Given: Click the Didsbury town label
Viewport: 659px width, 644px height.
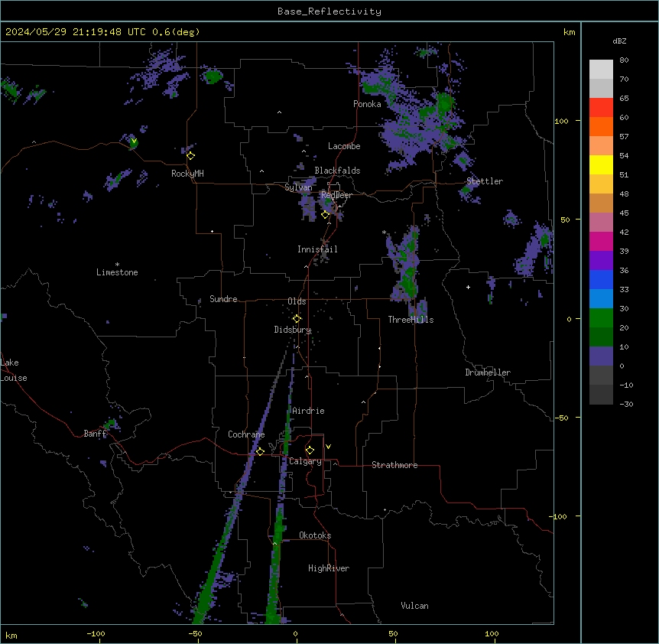Looking at the screenshot, I should [293, 330].
